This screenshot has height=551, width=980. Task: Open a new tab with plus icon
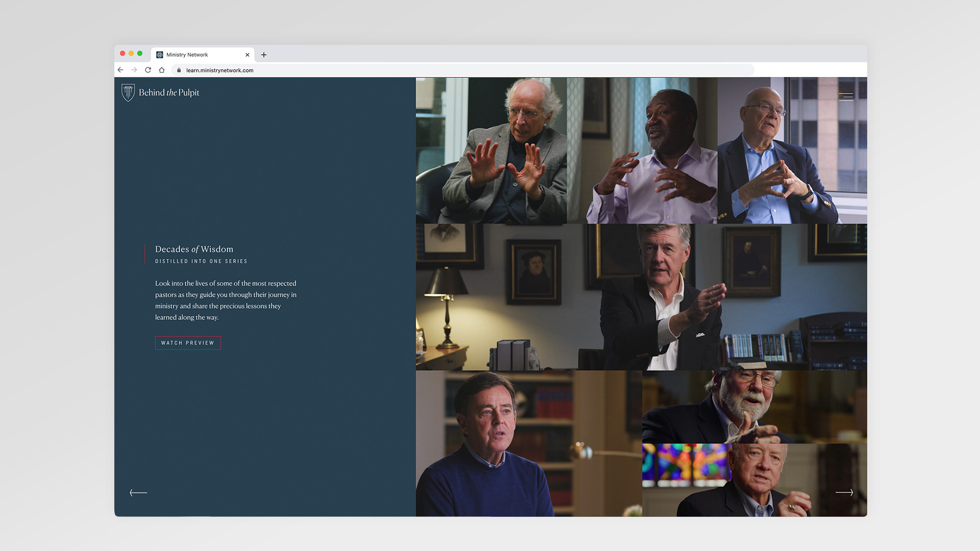(x=264, y=55)
